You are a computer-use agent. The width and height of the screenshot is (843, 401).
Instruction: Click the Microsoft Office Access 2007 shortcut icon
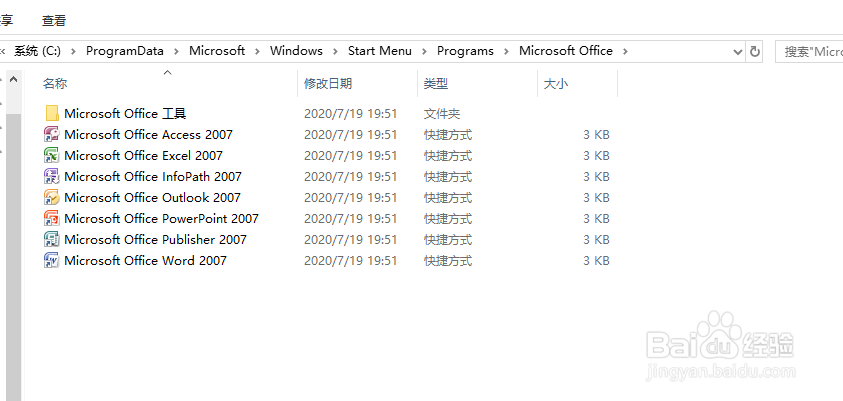coord(52,135)
